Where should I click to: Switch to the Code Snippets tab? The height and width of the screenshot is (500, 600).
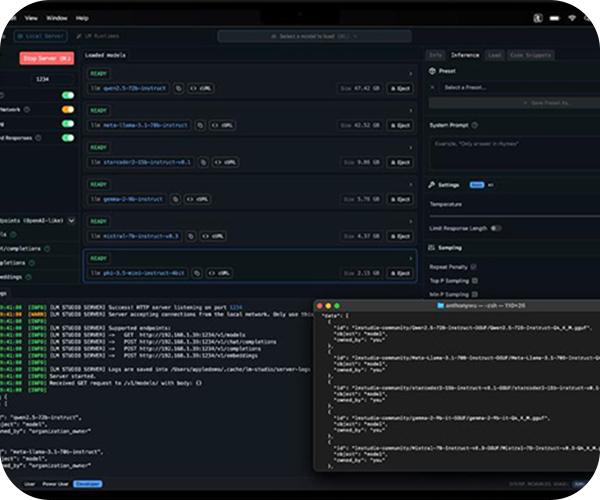531,55
